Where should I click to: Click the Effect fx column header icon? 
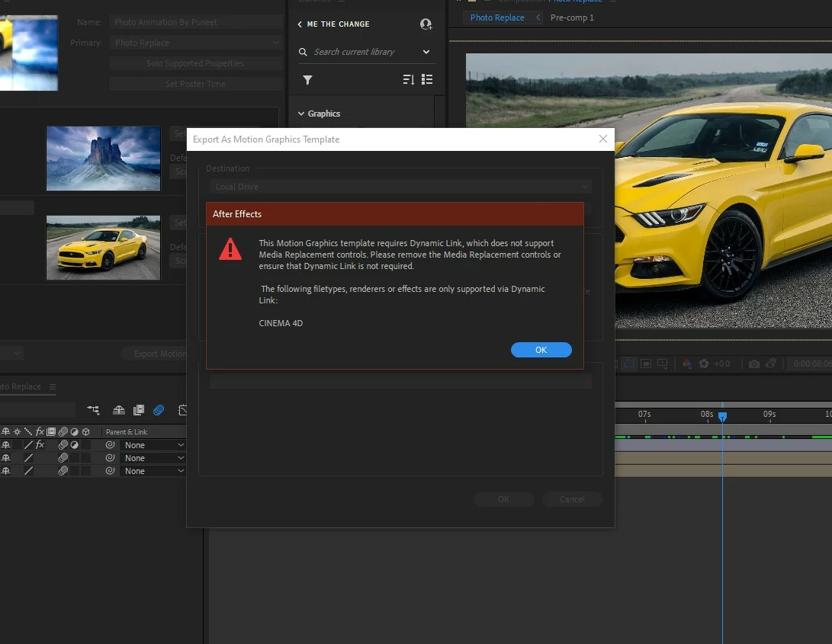[39, 432]
